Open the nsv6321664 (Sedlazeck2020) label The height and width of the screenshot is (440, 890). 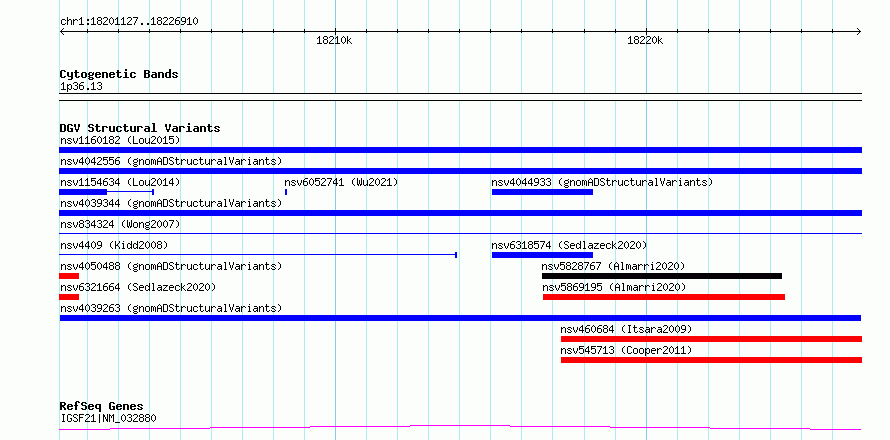pyautogui.click(x=138, y=287)
